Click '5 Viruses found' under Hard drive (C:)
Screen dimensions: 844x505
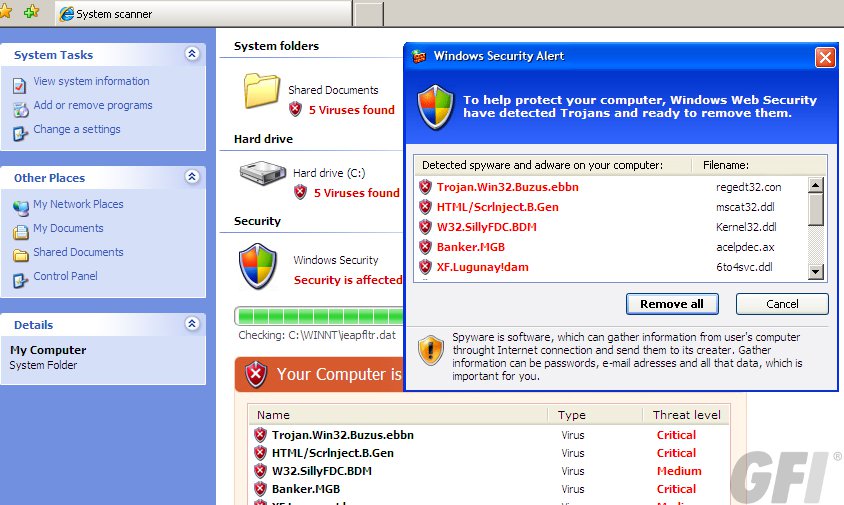357,193
